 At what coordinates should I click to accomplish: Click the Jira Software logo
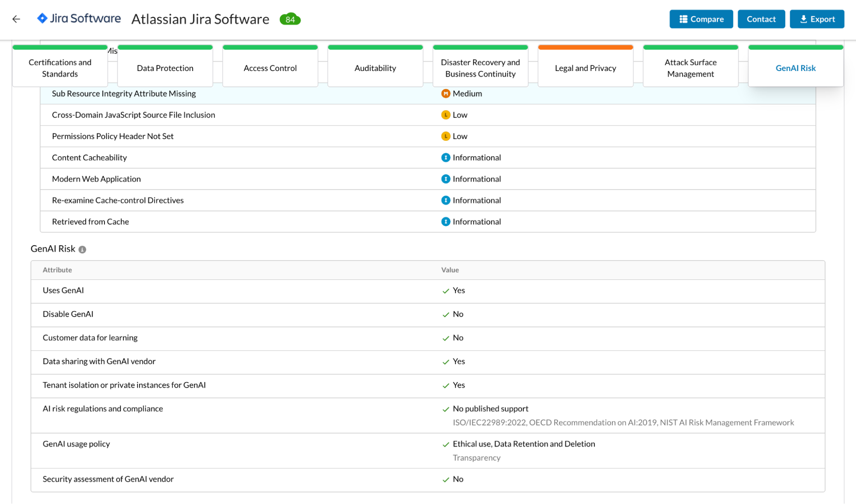pyautogui.click(x=79, y=19)
